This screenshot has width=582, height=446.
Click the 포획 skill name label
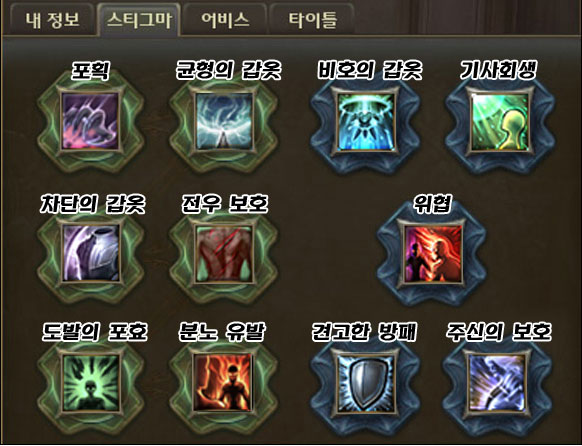point(90,70)
